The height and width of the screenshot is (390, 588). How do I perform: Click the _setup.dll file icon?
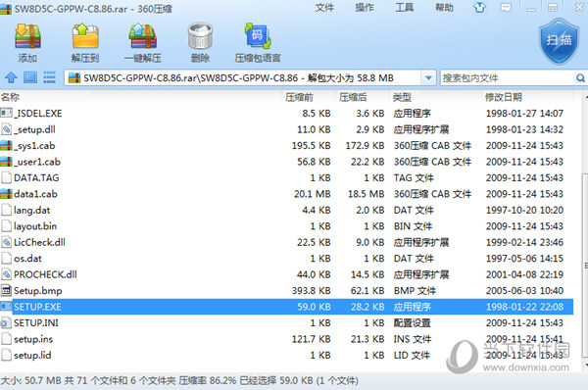[6, 129]
